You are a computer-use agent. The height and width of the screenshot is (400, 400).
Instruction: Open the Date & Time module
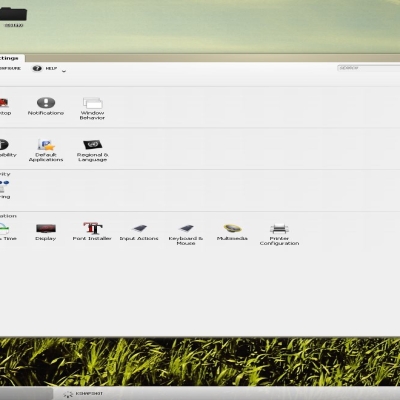[x=7, y=232]
